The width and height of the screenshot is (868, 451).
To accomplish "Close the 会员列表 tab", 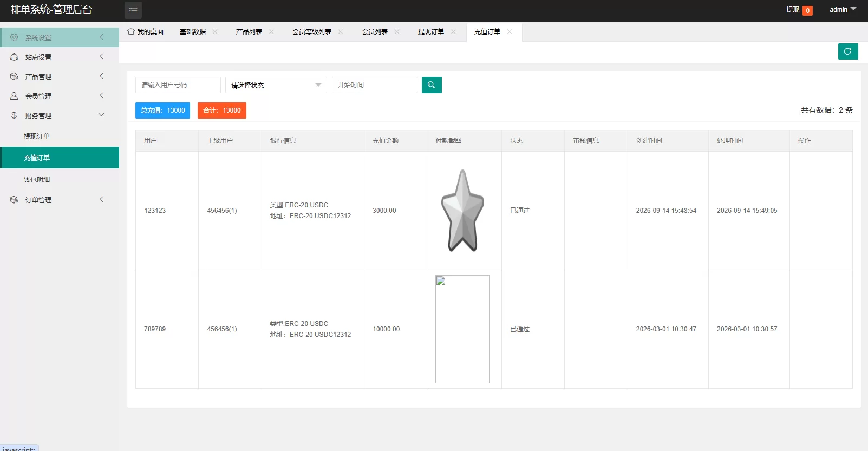I will pyautogui.click(x=397, y=32).
